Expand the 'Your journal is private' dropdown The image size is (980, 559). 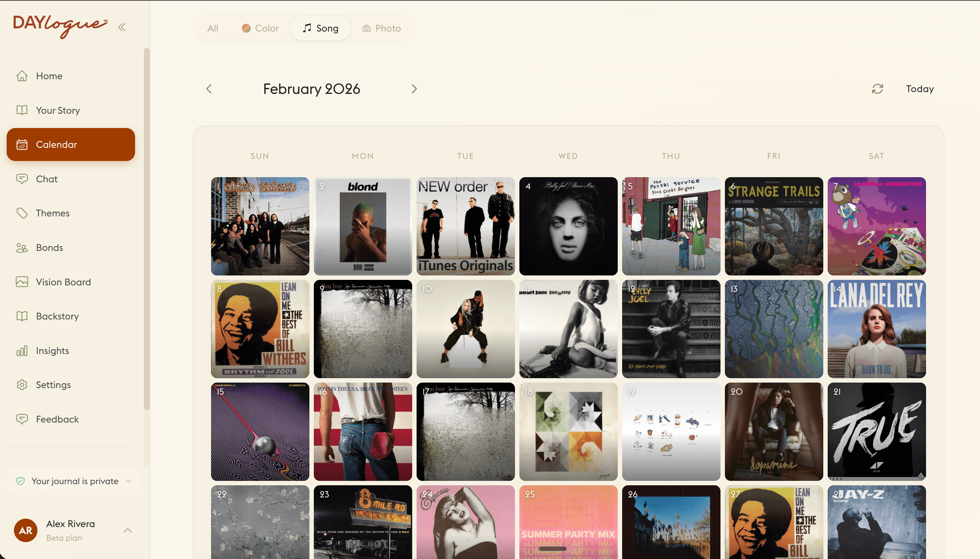click(128, 481)
